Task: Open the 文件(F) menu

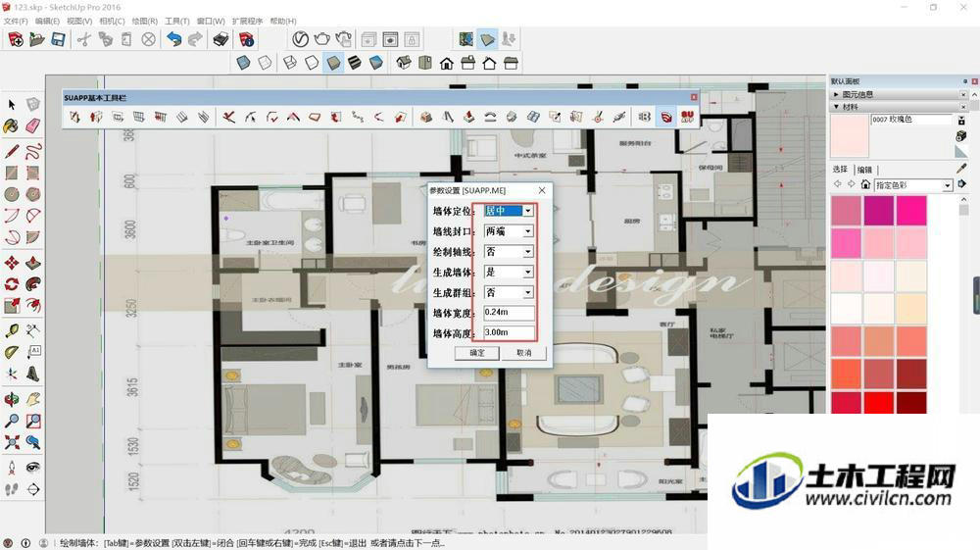Action: (16, 22)
